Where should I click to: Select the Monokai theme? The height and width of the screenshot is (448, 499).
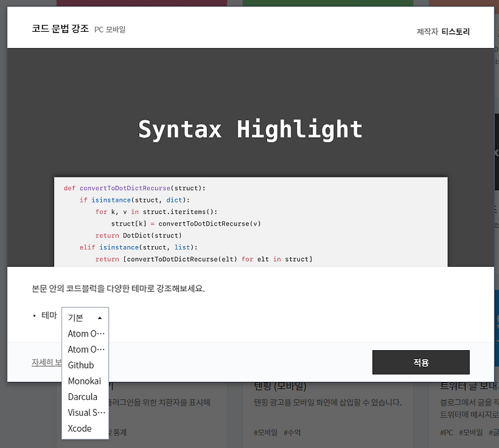click(84, 381)
